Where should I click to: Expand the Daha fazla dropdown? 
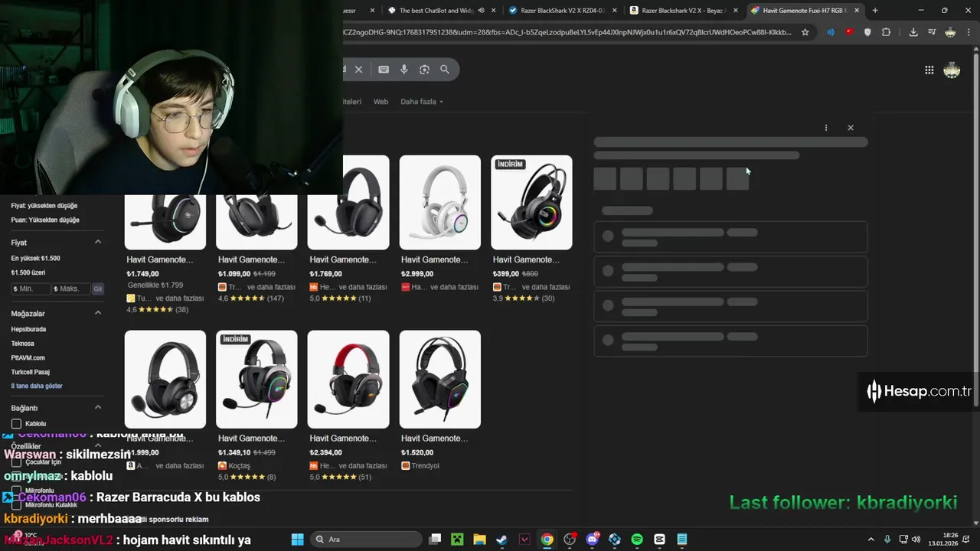pyautogui.click(x=422, y=102)
